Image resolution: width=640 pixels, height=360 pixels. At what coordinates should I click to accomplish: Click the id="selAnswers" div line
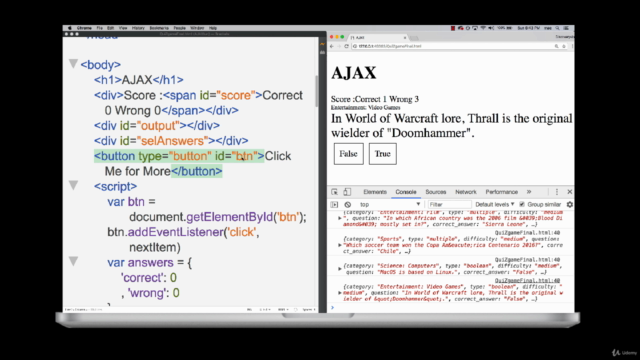(x=171, y=141)
